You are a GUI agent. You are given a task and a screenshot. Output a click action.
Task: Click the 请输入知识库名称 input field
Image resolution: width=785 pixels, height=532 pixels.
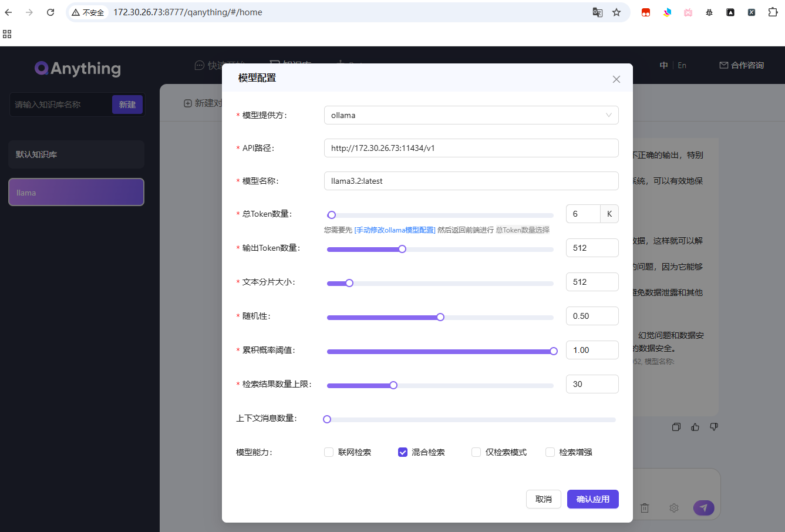coord(60,105)
